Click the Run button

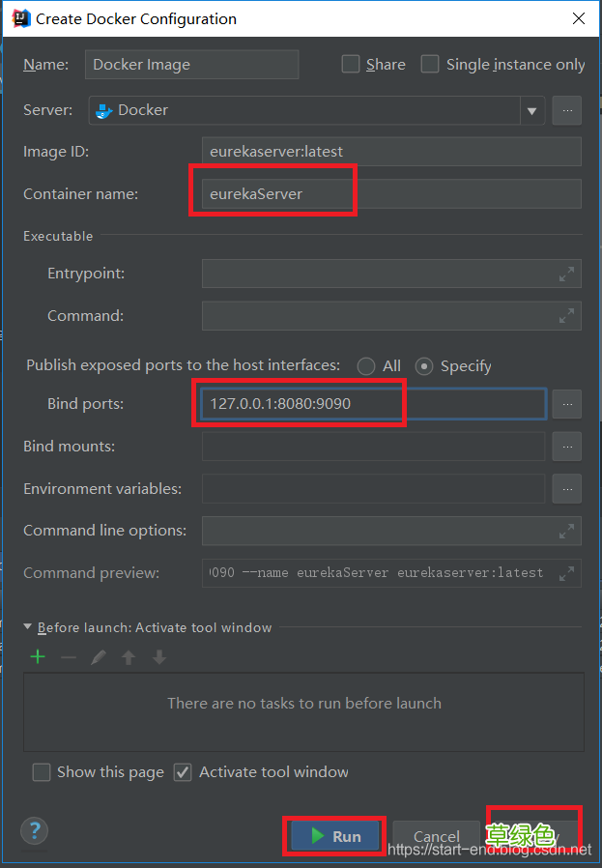(x=335, y=836)
